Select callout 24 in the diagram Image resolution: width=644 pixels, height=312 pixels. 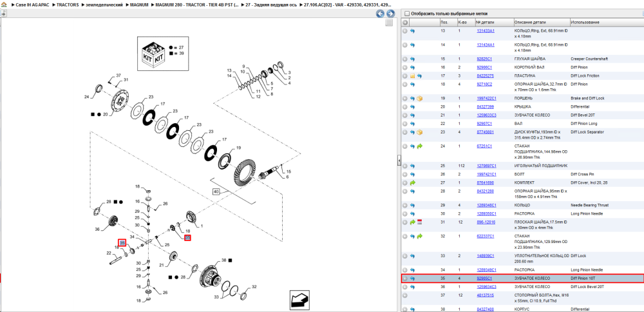[87, 97]
